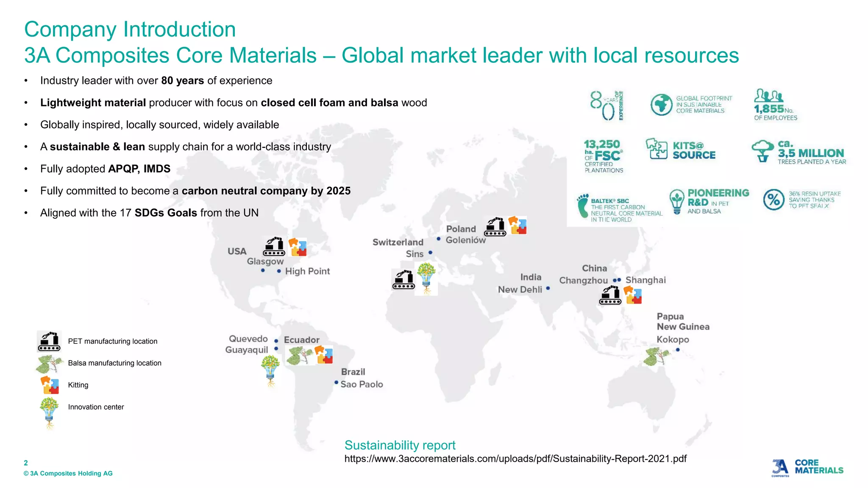Viewport: 868px width, 488px height.
Task: Select the green footprint icon beside BALTEK SBC
Action: point(583,206)
